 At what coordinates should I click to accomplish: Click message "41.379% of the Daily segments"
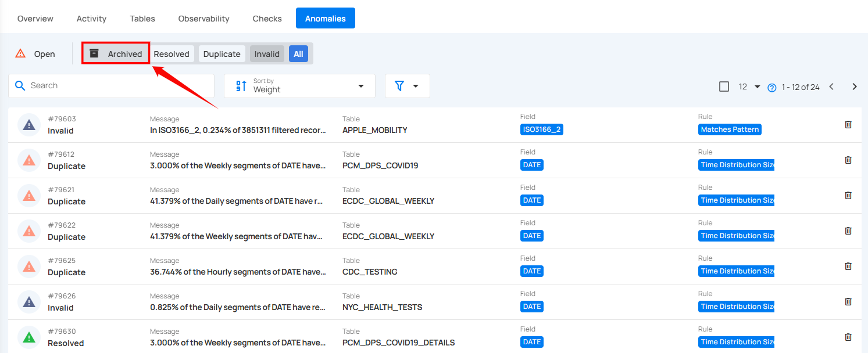[238, 201]
